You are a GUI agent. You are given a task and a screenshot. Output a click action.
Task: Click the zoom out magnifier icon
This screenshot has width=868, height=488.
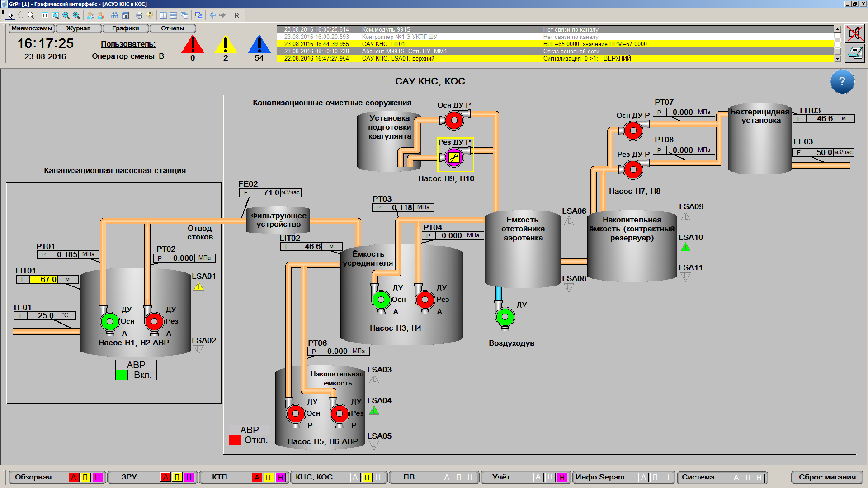coord(66,15)
